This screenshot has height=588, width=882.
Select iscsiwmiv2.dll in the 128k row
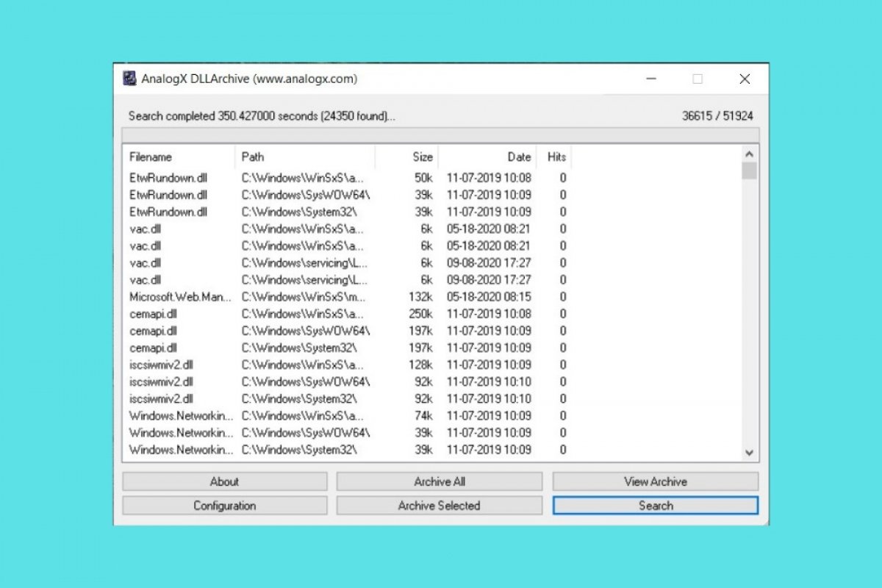[161, 365]
